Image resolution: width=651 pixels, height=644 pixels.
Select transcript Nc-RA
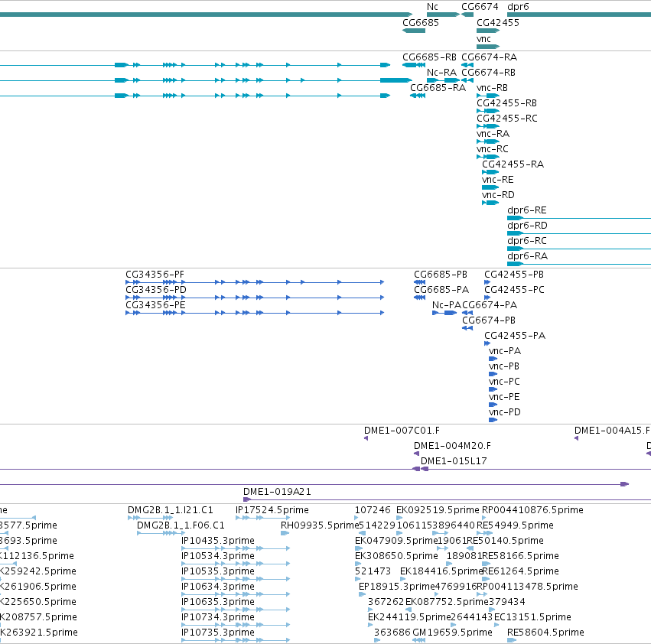click(x=441, y=73)
